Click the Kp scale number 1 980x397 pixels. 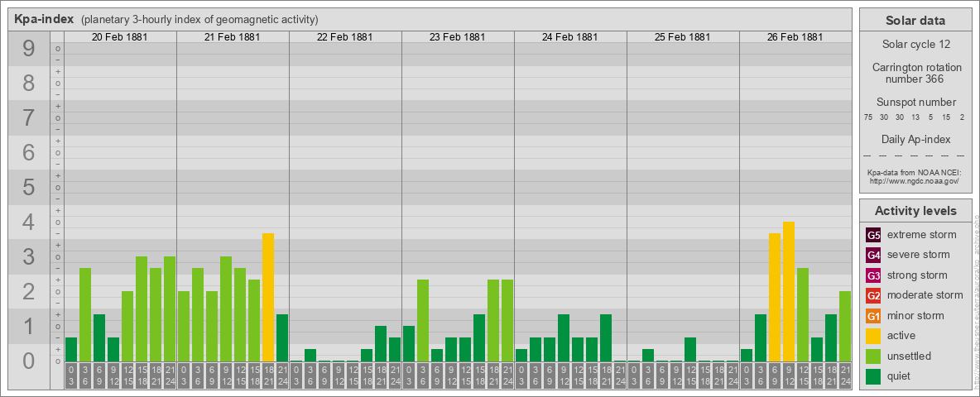pyautogui.click(x=29, y=326)
